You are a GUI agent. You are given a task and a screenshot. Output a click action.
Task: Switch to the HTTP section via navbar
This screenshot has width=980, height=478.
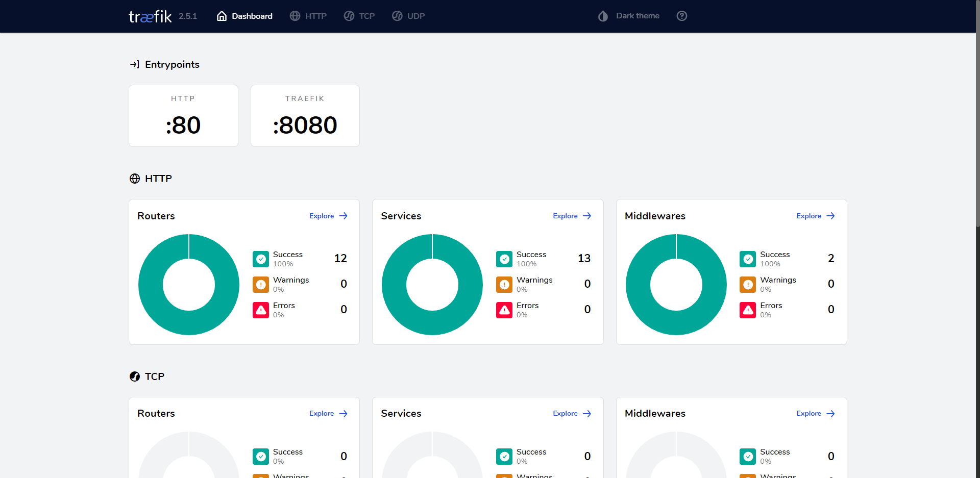coord(308,16)
